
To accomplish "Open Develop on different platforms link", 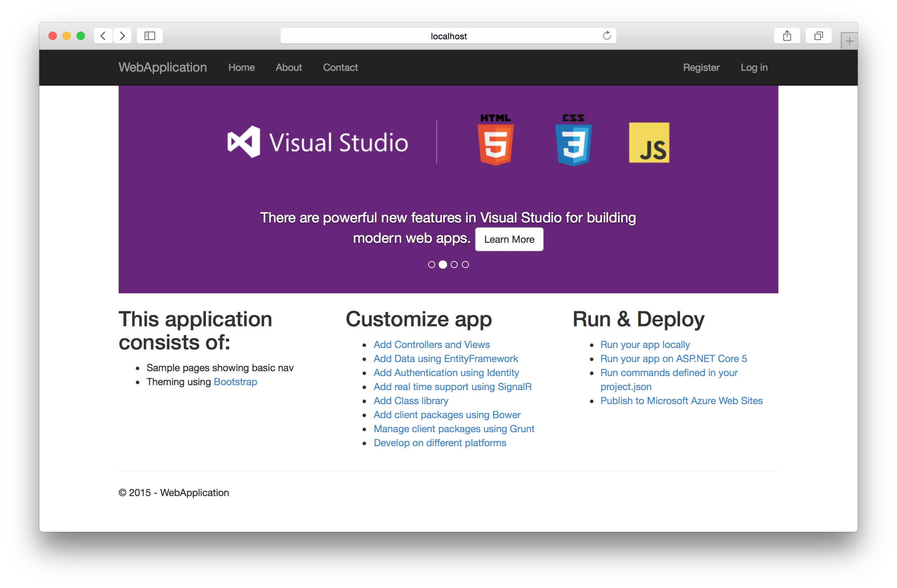I will pos(440,443).
